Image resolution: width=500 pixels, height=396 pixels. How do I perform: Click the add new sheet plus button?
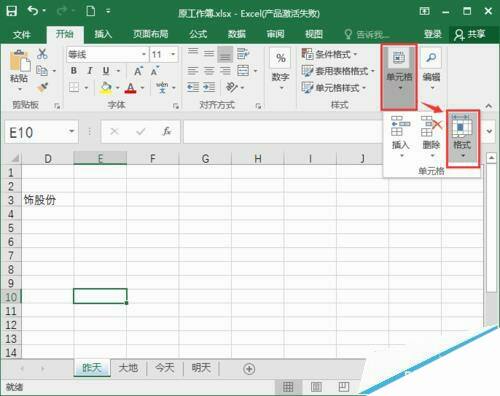[249, 369]
